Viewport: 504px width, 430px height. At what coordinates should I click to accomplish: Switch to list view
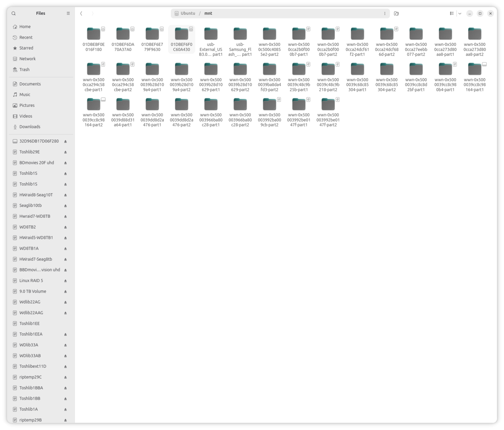(452, 13)
